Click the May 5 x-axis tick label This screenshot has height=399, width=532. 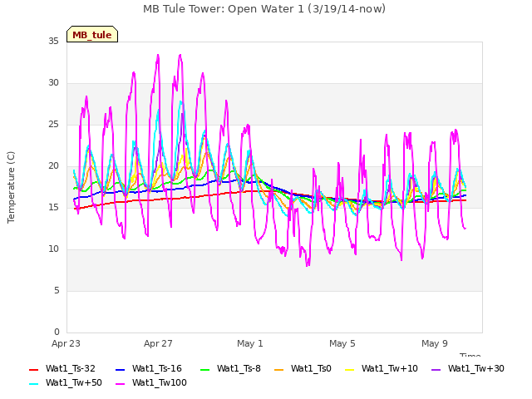point(342,343)
